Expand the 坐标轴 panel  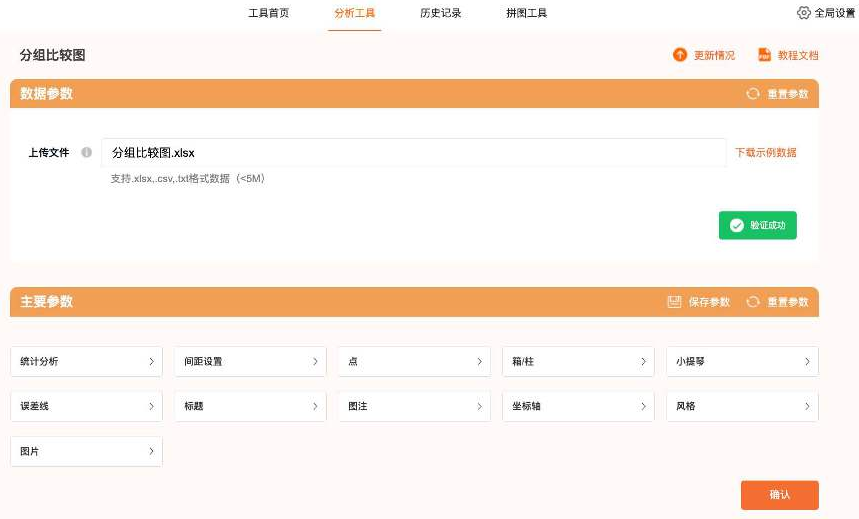click(578, 406)
